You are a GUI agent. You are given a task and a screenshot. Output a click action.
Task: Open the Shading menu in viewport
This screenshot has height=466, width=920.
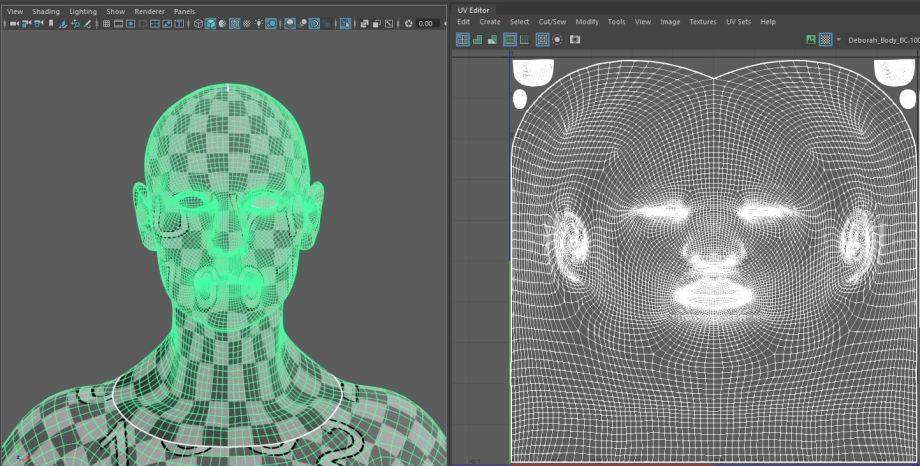pyautogui.click(x=46, y=11)
